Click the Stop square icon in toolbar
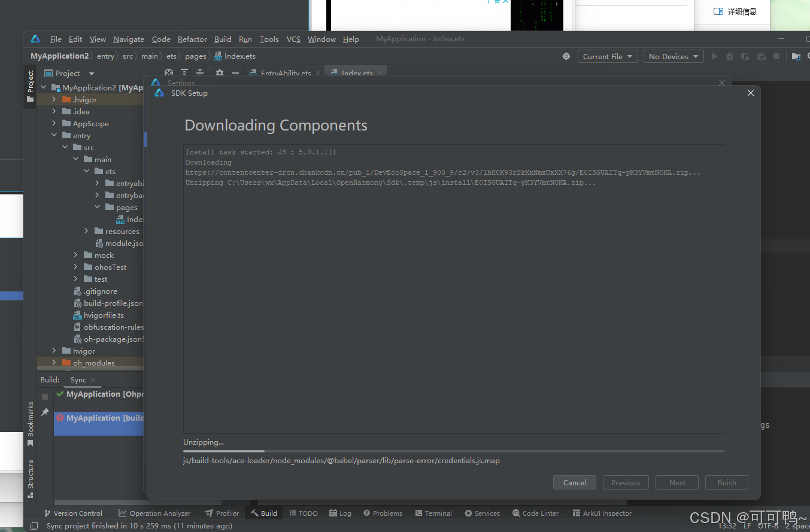 click(776, 56)
